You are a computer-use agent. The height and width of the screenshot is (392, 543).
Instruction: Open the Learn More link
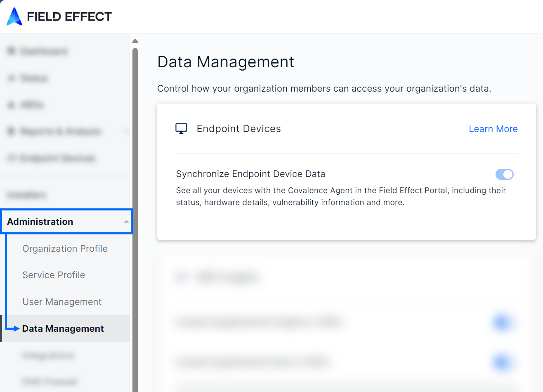pyautogui.click(x=493, y=129)
